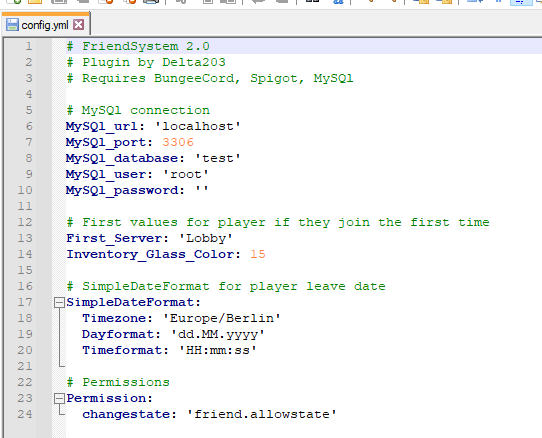Viewport: 542px width, 438px height.
Task: Click the port value 3306
Action: tap(178, 142)
